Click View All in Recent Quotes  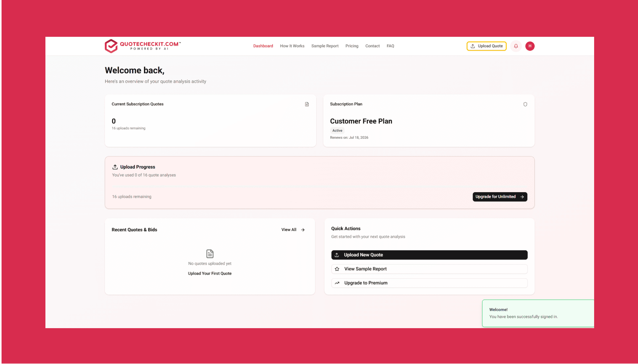(293, 230)
